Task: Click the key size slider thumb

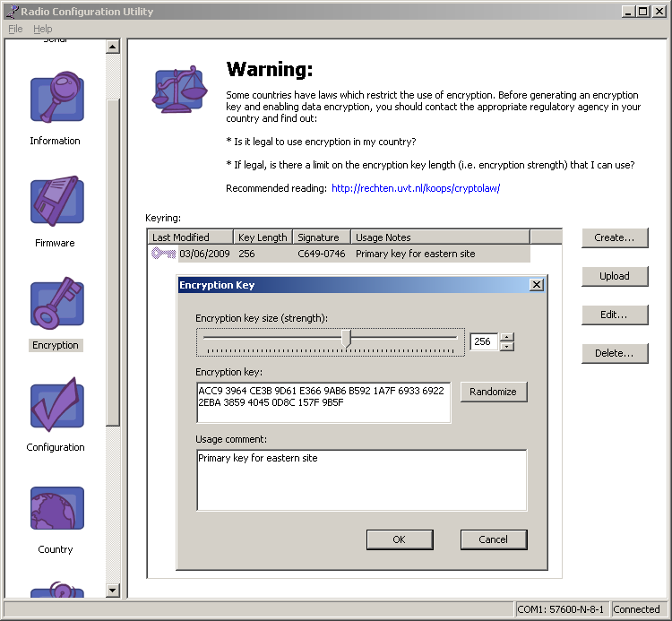Action: click(x=346, y=338)
